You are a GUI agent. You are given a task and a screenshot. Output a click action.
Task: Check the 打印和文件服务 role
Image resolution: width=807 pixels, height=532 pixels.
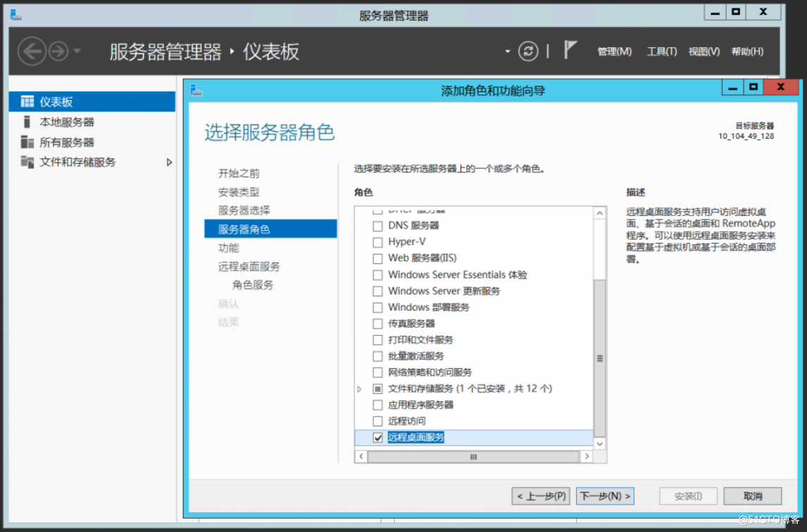tap(378, 340)
